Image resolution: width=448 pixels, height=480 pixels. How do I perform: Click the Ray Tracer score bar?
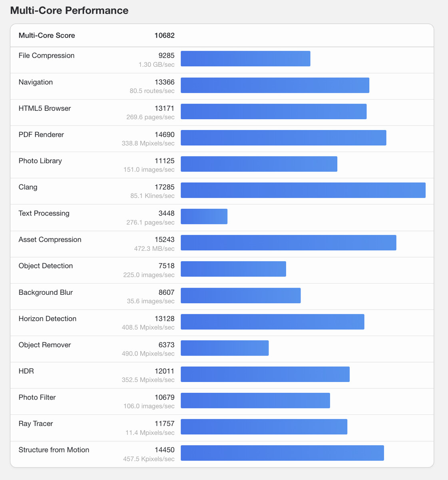click(264, 427)
